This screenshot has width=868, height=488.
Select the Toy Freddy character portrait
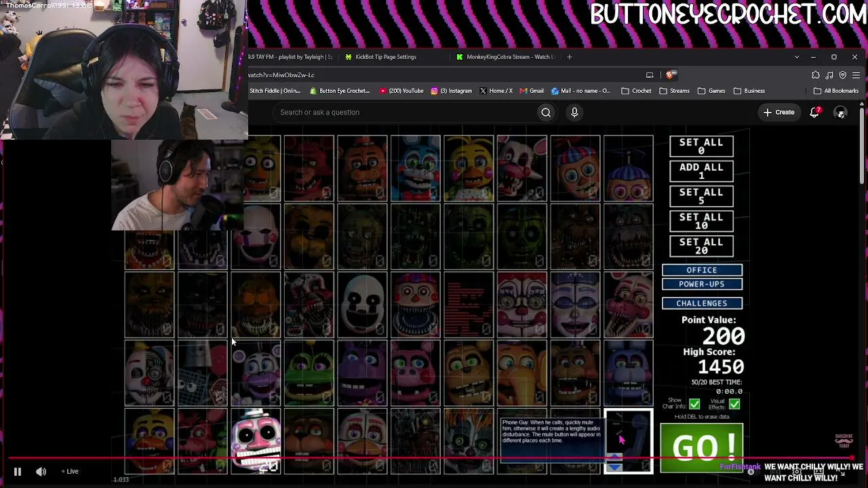[362, 169]
